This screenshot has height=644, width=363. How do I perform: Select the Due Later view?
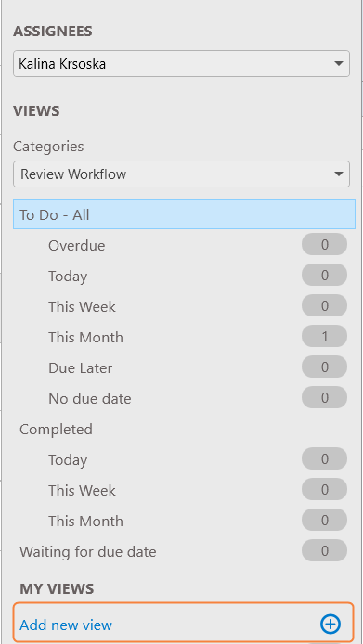point(80,368)
